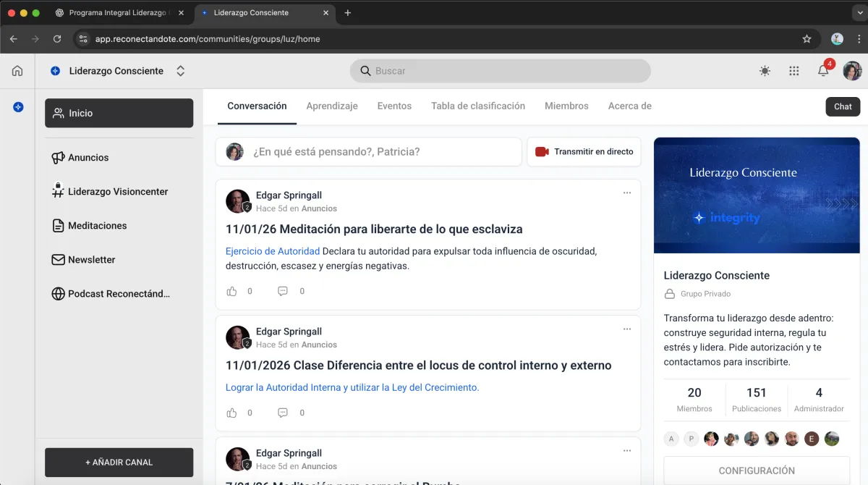Click the ¿En qué está pensando? post box
868x485 pixels.
coord(369,151)
